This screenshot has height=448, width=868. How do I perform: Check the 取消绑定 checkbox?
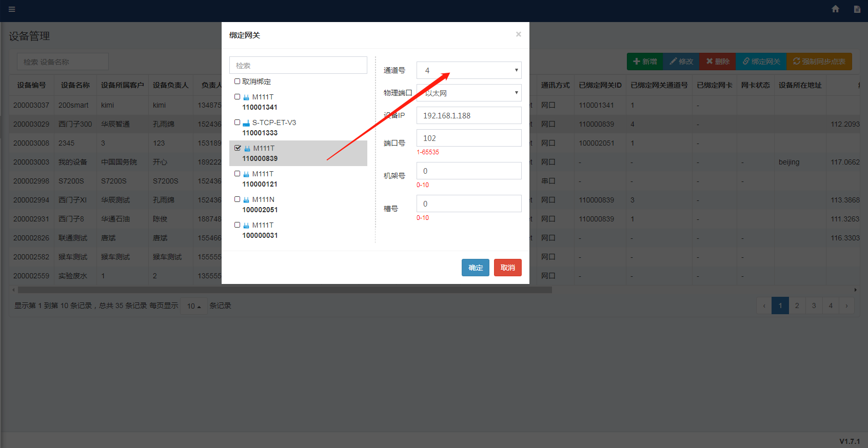[237, 82]
